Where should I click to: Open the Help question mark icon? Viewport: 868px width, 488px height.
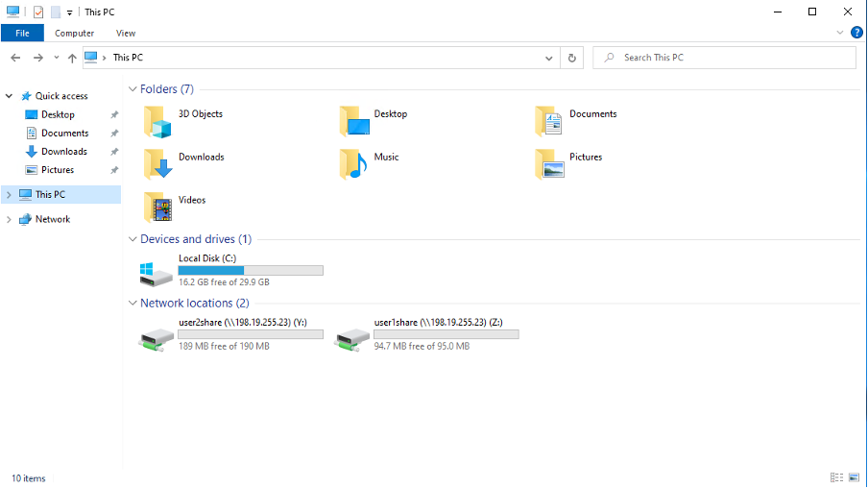click(x=856, y=33)
